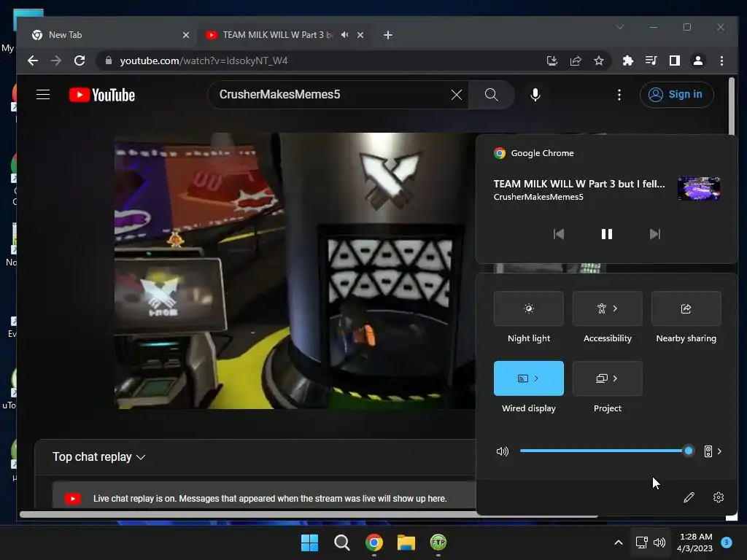Click CrusherMakesMemes5 in media panel
The height and width of the screenshot is (560, 747).
pyautogui.click(x=538, y=197)
